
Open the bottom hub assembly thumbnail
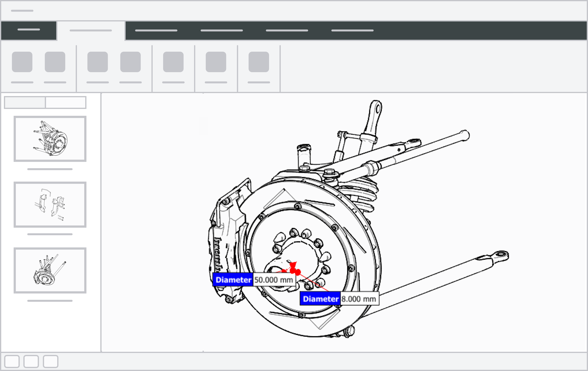click(50, 270)
